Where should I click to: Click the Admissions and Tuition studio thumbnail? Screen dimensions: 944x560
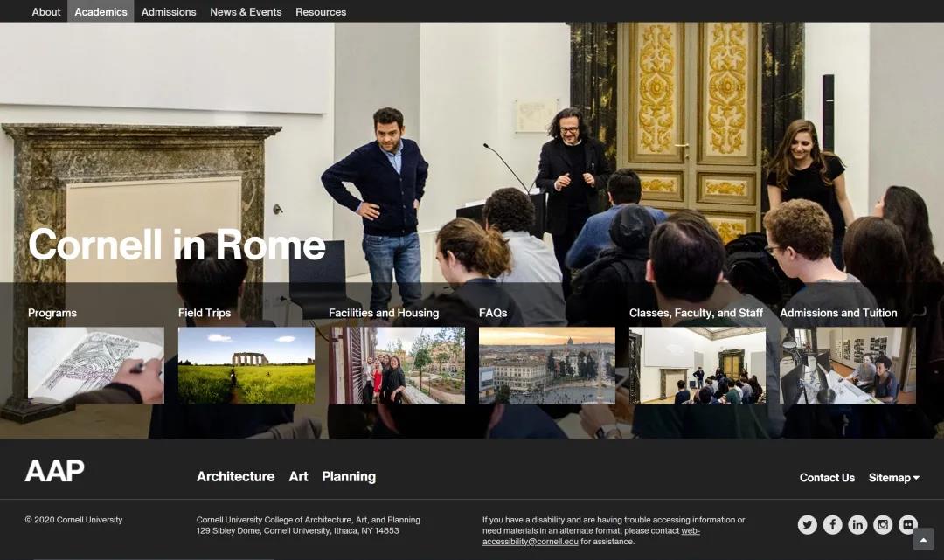click(848, 365)
